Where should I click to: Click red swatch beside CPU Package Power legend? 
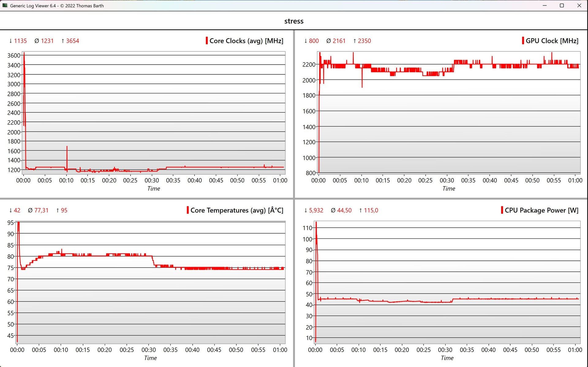[x=502, y=210]
